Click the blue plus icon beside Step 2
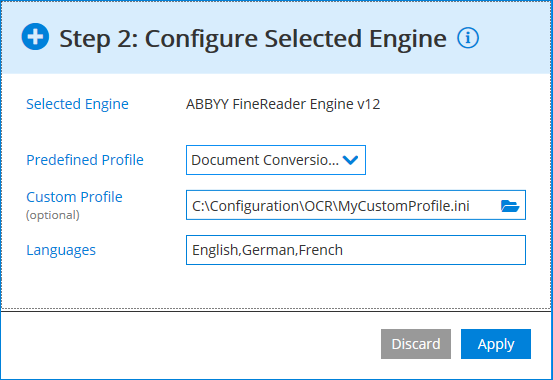This screenshot has width=553, height=380. (35, 37)
